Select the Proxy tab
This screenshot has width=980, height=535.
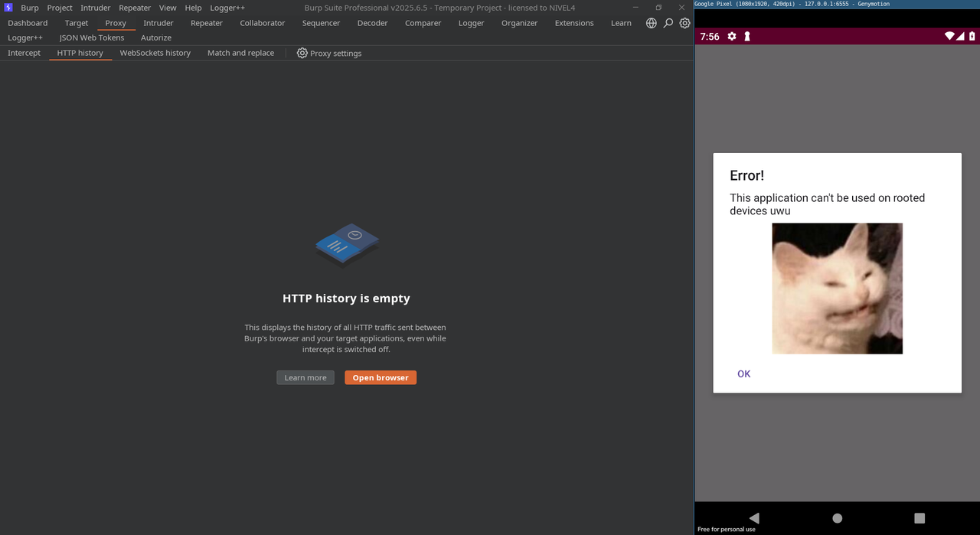click(116, 23)
